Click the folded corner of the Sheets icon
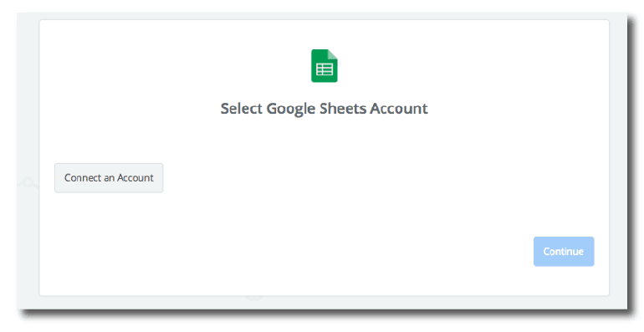Image resolution: width=644 pixels, height=332 pixels. (x=333, y=54)
